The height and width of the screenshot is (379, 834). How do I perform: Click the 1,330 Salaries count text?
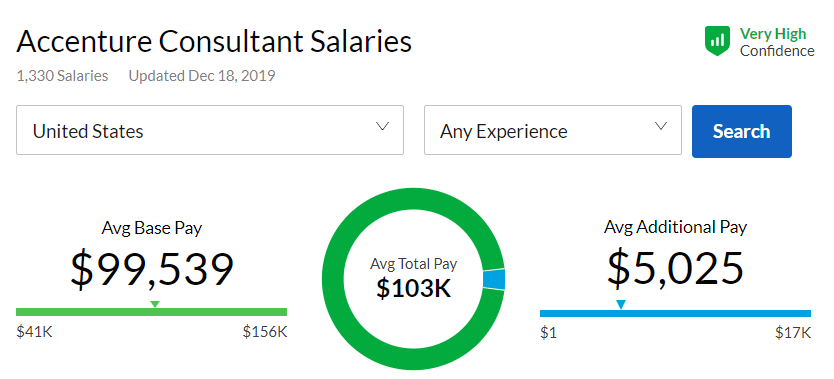[x=62, y=76]
